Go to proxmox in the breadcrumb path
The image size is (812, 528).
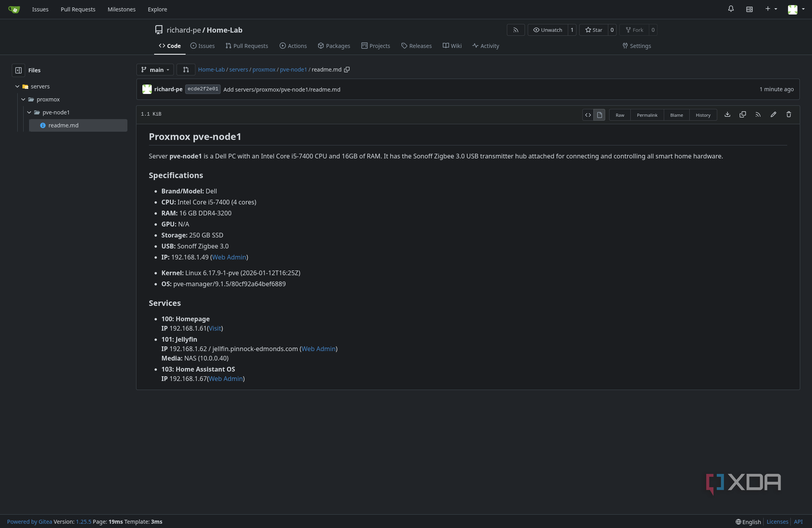(x=264, y=70)
